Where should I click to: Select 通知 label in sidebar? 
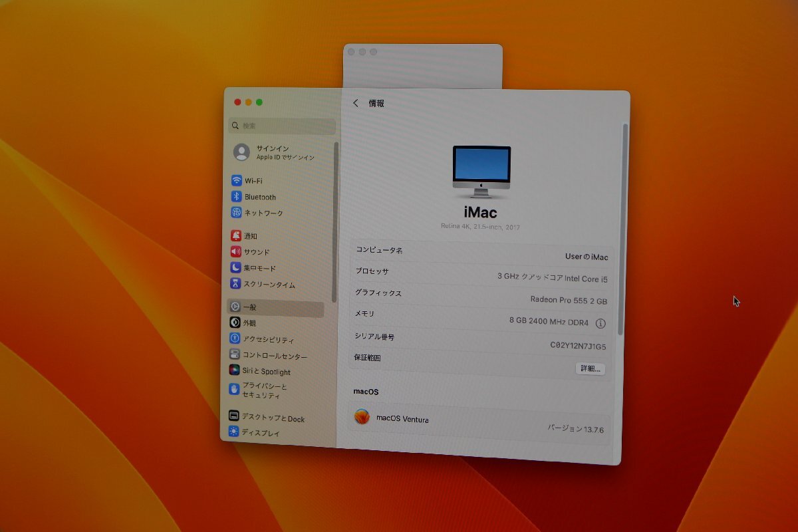point(251,236)
